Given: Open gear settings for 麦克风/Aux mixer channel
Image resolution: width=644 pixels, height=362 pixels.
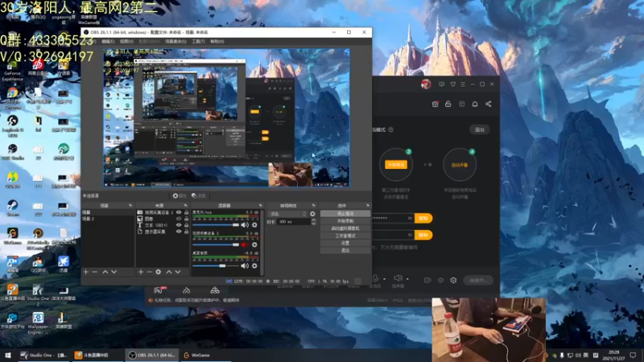Looking at the screenshot, I should coord(254,225).
